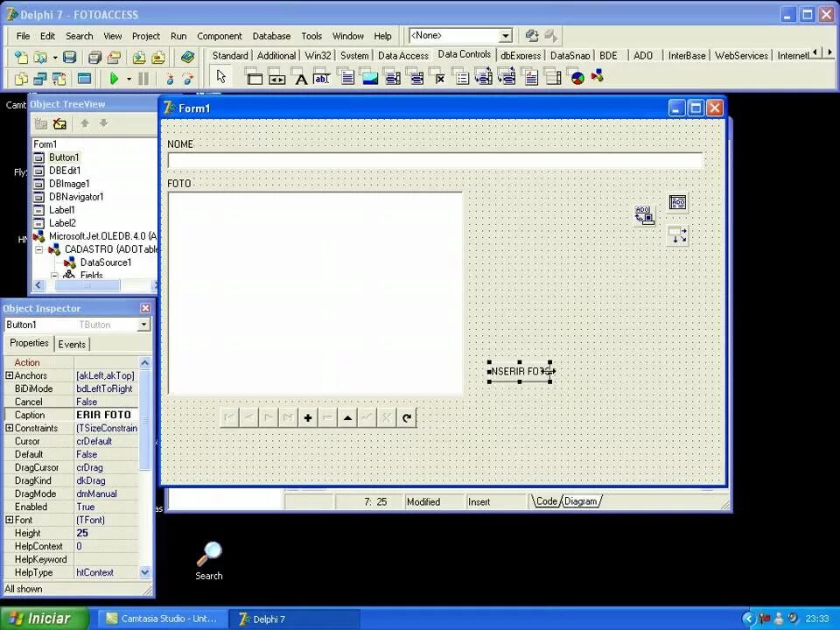
Task: Click the Save icon in toolbar
Action: (70, 57)
